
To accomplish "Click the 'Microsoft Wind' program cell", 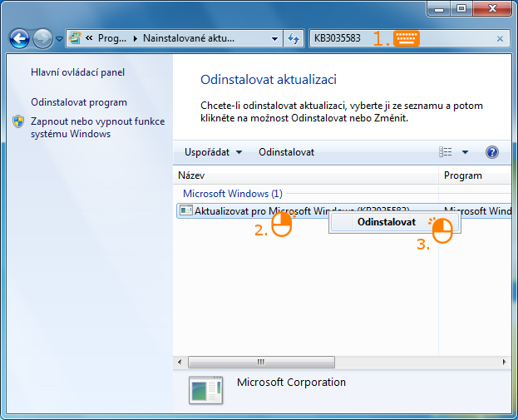I will [477, 210].
